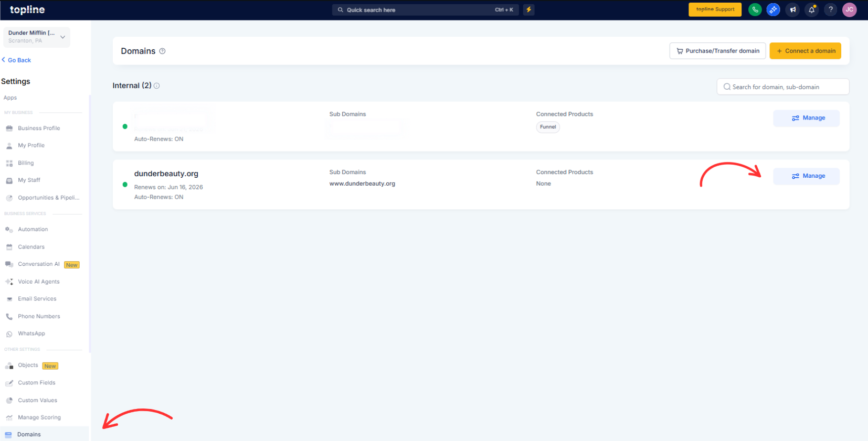Click Purchase/Transfer domain button
The image size is (868, 441).
pyautogui.click(x=717, y=51)
